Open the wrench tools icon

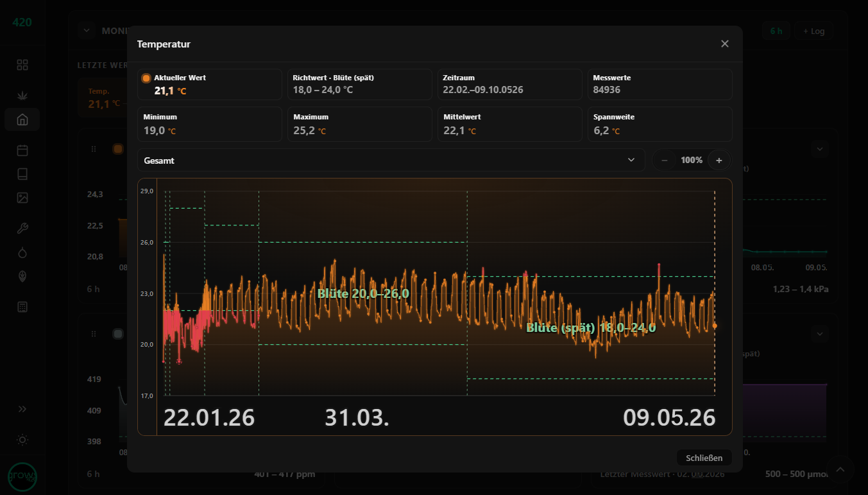pos(22,229)
